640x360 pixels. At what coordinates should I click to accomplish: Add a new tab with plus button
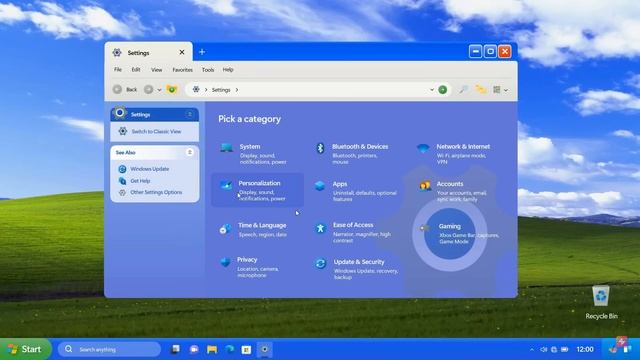click(202, 52)
